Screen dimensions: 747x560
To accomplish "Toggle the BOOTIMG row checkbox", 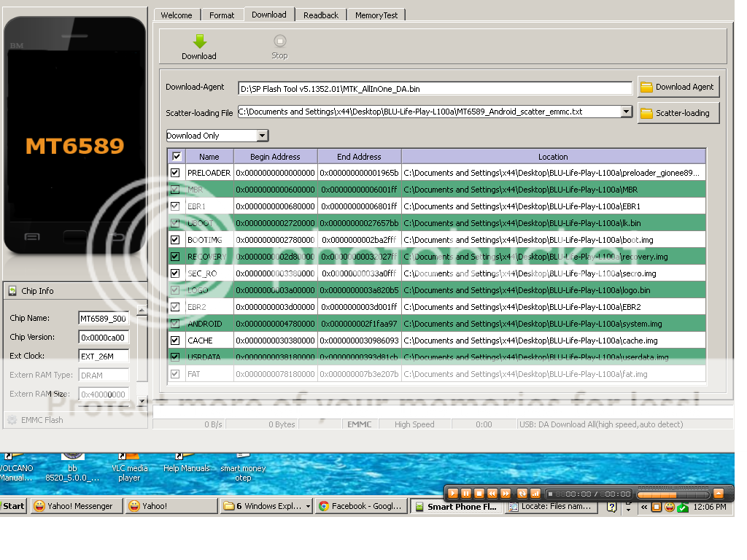I will coord(175,240).
